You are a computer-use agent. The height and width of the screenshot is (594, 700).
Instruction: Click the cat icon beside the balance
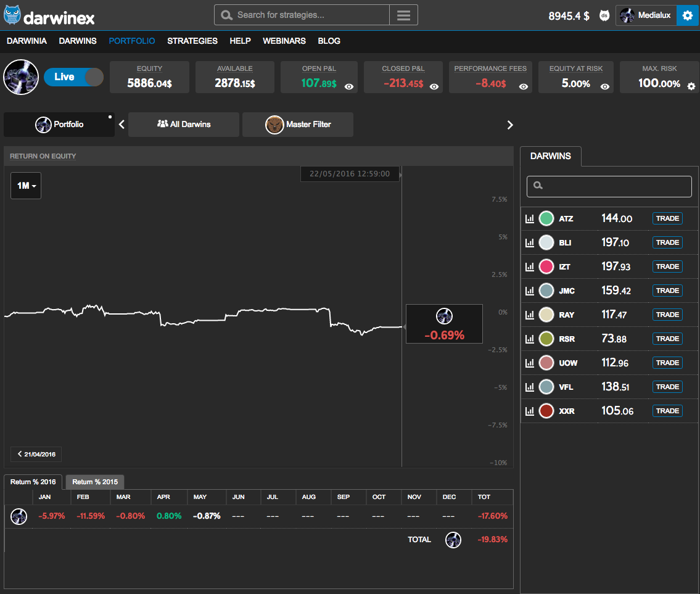tap(604, 15)
